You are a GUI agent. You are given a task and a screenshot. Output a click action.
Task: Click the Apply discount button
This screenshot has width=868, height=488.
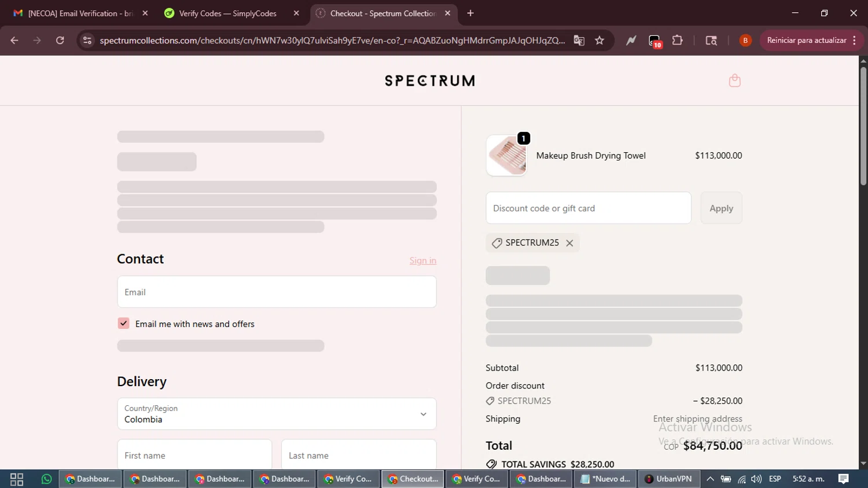click(721, 208)
